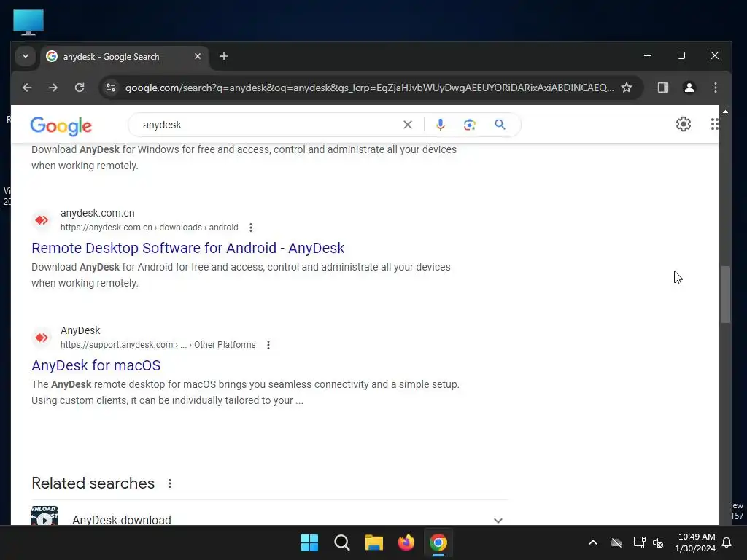Launch File Explorer from taskbar

point(374,542)
